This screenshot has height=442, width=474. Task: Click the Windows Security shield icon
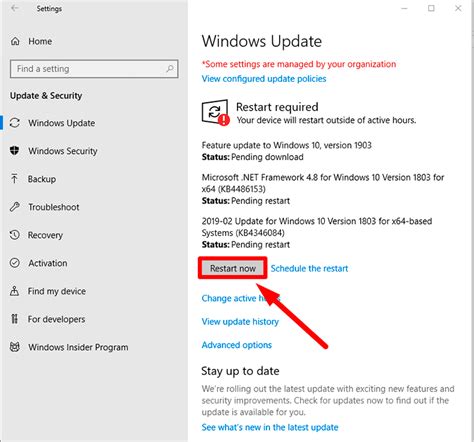[x=14, y=150]
